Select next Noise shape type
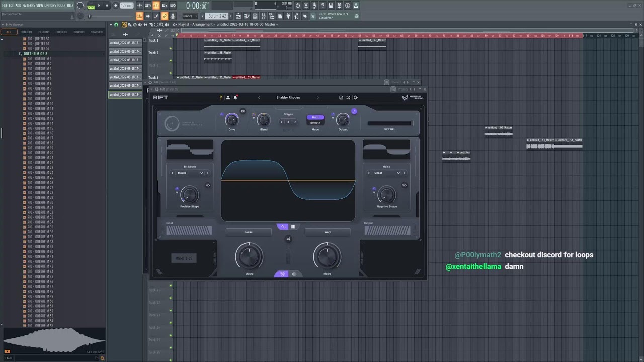Viewport: 644px width, 362px height. (404, 173)
